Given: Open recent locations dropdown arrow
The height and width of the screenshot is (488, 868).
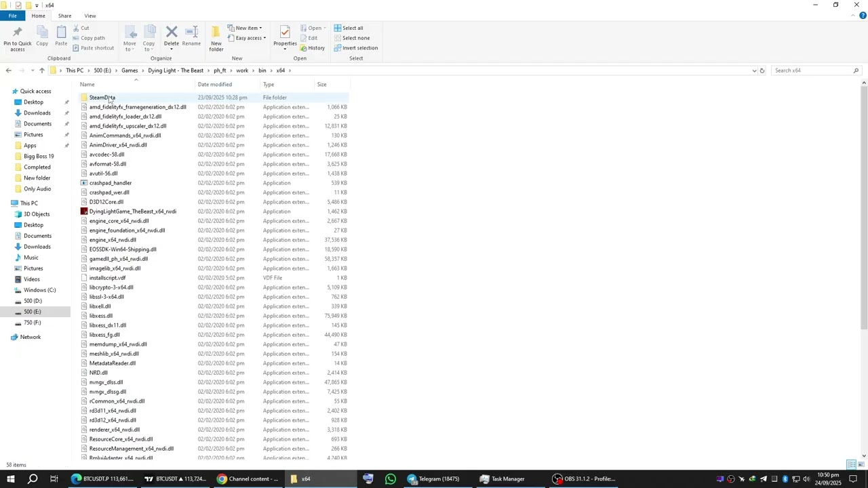Looking at the screenshot, I should point(32,70).
